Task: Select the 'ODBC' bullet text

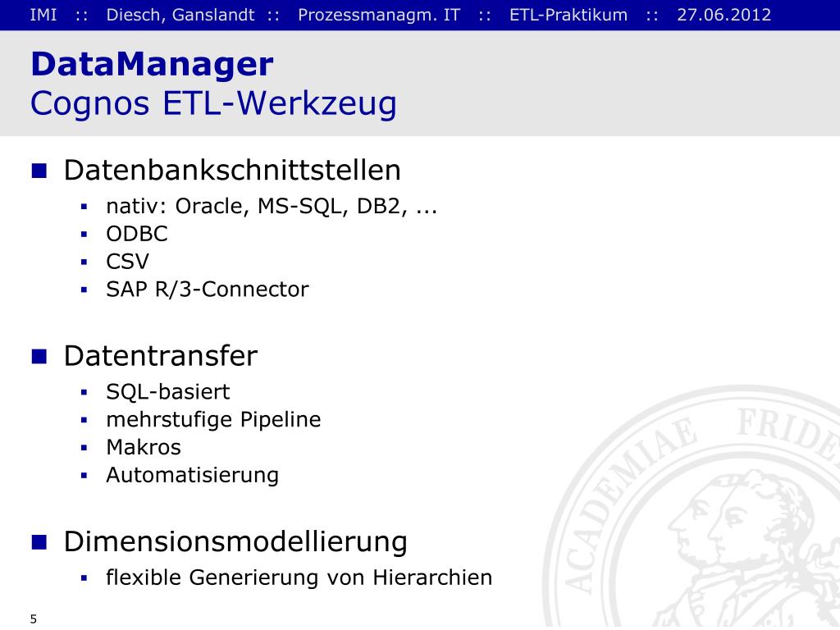Action: [x=137, y=234]
